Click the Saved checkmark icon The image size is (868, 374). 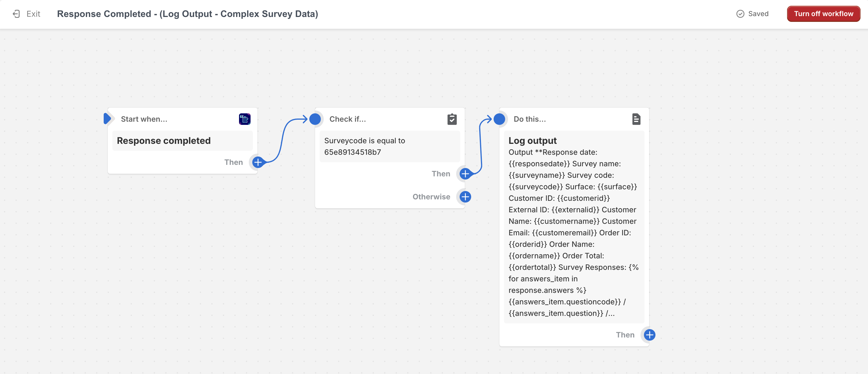[740, 14]
